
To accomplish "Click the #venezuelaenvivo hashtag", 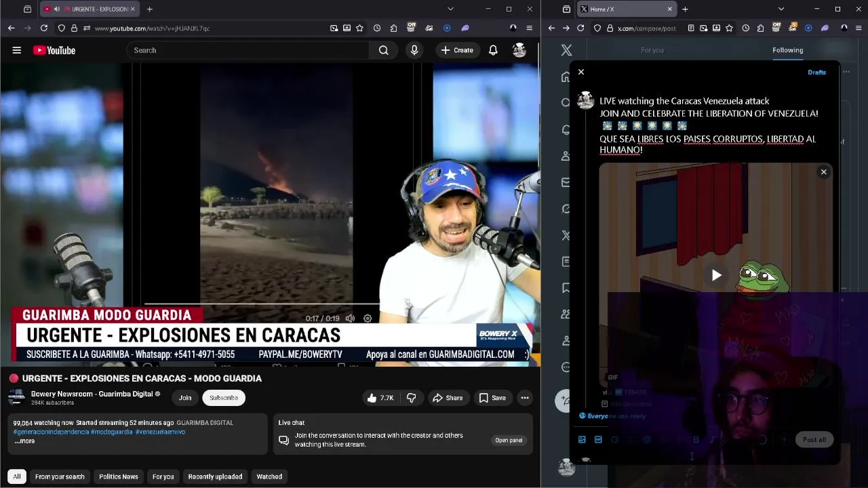I will pyautogui.click(x=160, y=432).
